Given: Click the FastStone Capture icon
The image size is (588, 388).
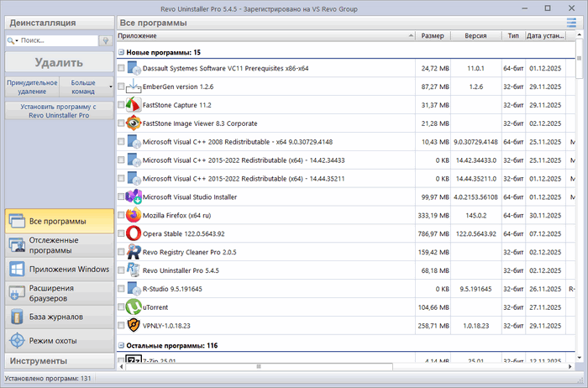Looking at the screenshot, I should click(134, 105).
